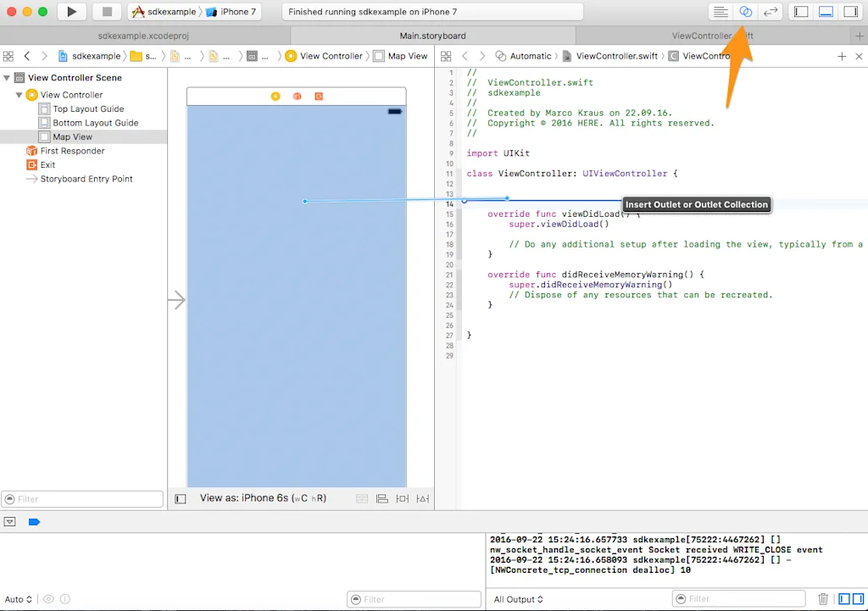Click Exit icon in scene dock
Screen dimensions: 868x611
[x=319, y=97]
